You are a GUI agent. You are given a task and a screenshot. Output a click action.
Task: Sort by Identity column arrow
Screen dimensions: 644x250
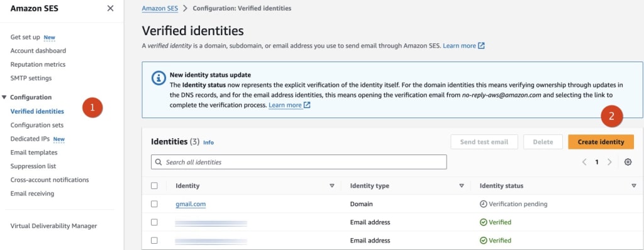[x=332, y=185]
